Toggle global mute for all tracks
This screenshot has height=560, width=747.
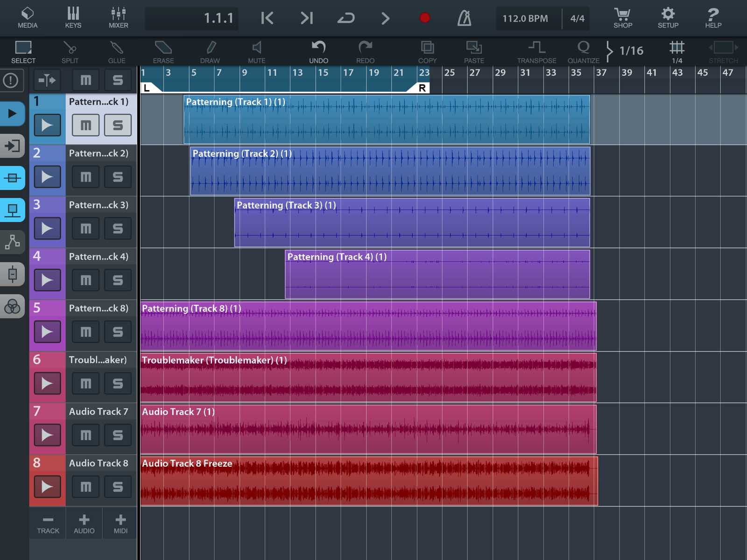click(85, 80)
